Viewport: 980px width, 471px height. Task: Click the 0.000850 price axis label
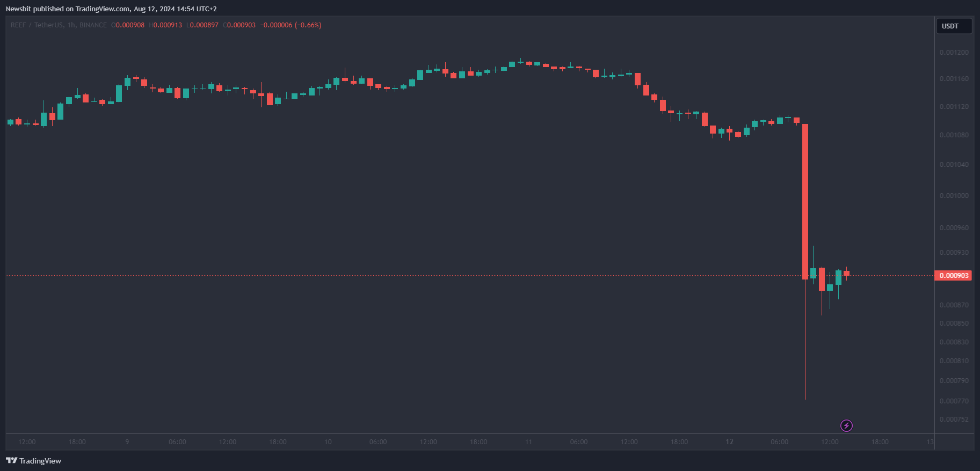[954, 323]
